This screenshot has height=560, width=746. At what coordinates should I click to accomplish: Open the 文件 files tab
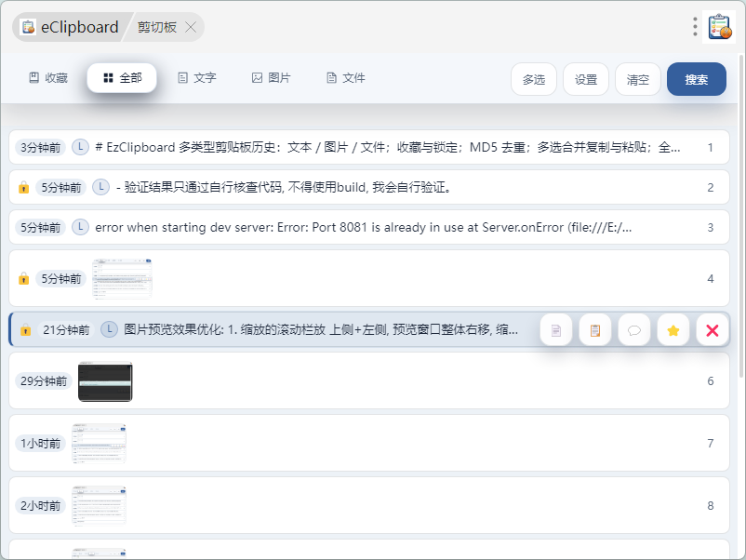coord(346,78)
